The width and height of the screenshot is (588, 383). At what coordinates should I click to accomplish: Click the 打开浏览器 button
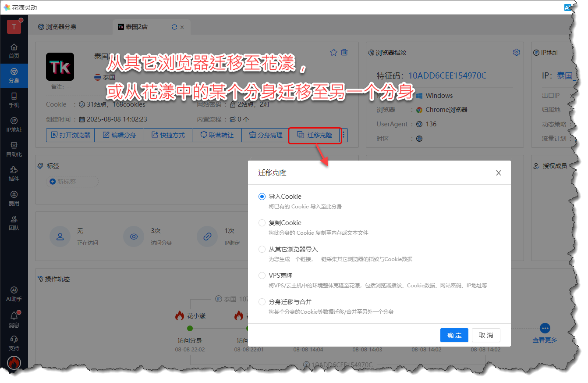[x=70, y=135]
